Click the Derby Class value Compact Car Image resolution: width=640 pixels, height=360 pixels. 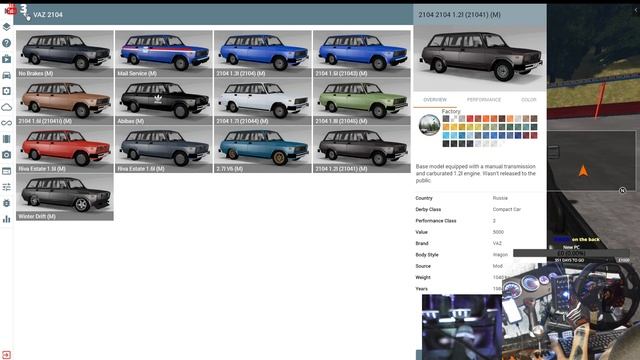[507, 209]
